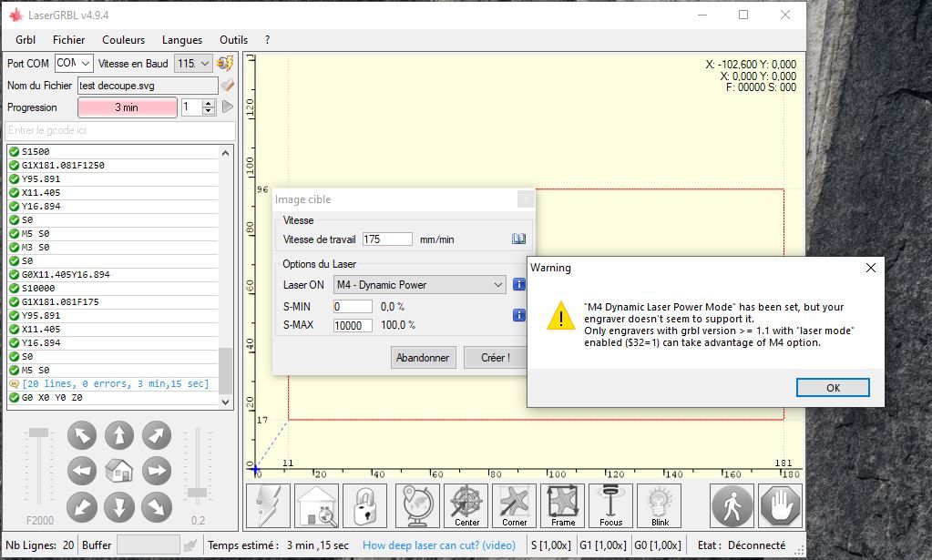The image size is (932, 560).
Task: Click the homing house button in bottom toolbar
Action: [x=317, y=506]
